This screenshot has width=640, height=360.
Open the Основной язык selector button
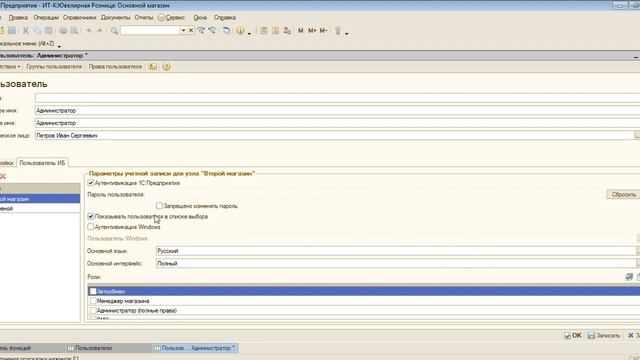[x=638, y=251]
